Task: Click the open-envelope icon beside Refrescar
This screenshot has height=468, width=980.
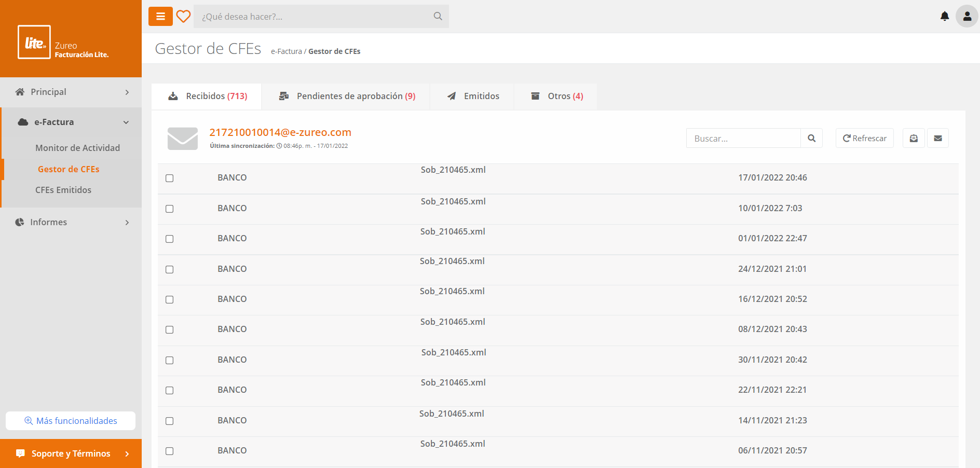Action: pos(914,139)
